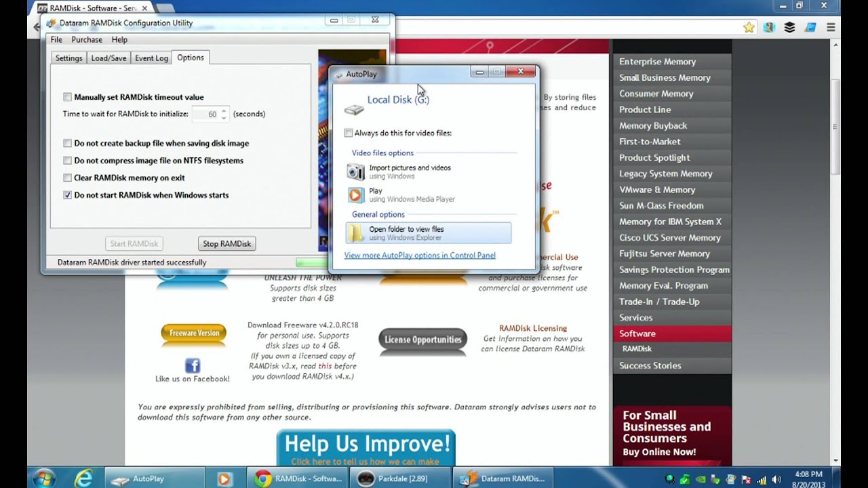
Task: Click the bookmark star in Chrome's address bar
Action: (x=749, y=27)
